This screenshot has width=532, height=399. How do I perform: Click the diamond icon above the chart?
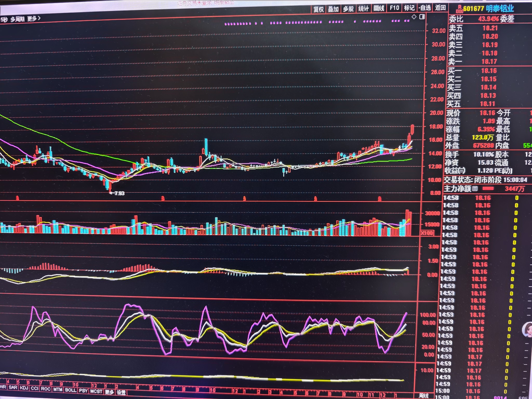pyautogui.click(x=414, y=17)
